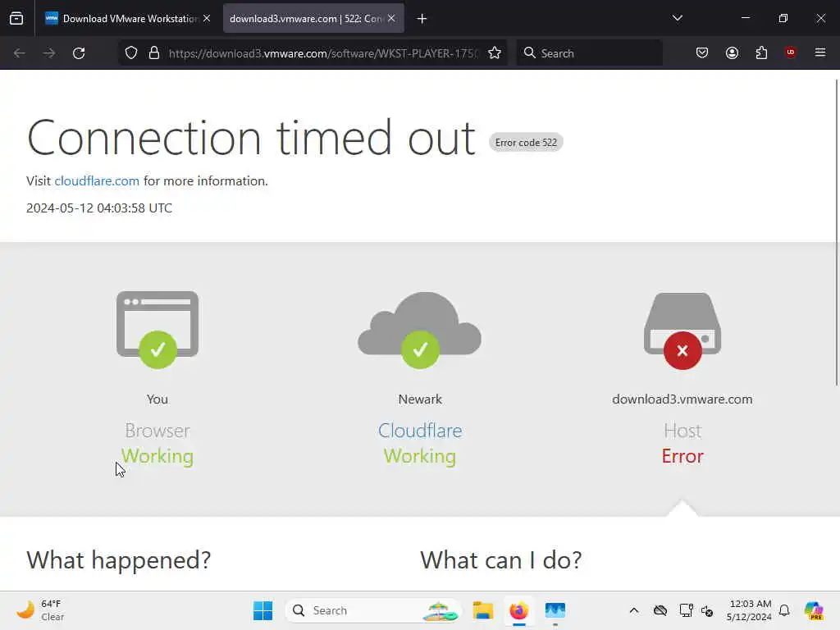Open a new tab with plus button
The image size is (840, 630).
pos(422,19)
